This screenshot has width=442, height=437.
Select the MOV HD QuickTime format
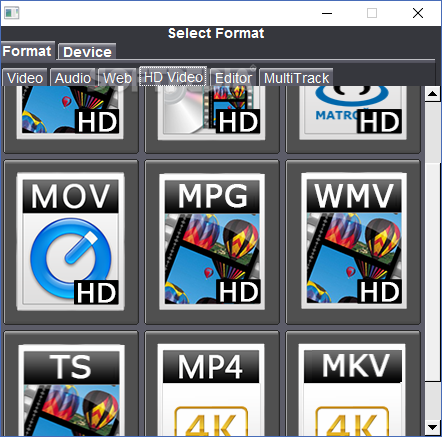tap(71, 242)
